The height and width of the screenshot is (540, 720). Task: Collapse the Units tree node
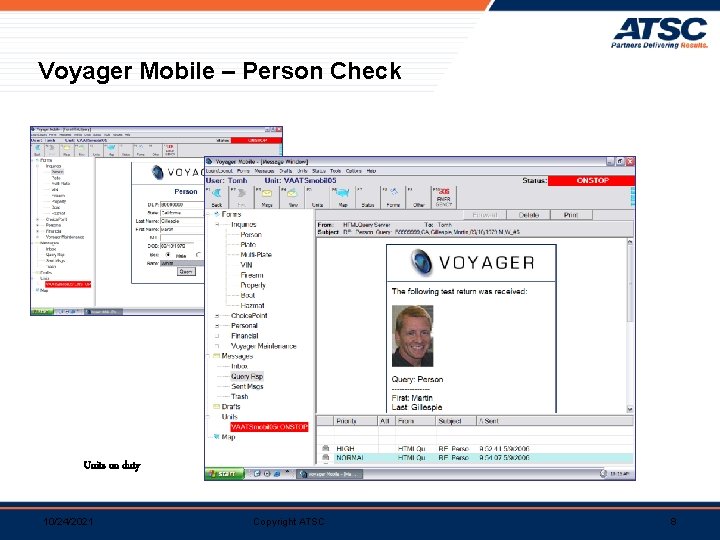coord(208,417)
